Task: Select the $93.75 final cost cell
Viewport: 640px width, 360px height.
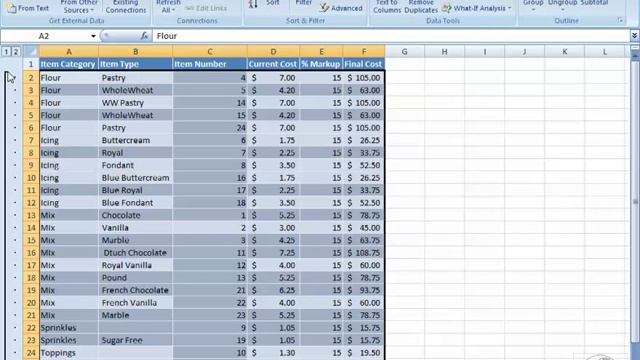Action: click(364, 290)
